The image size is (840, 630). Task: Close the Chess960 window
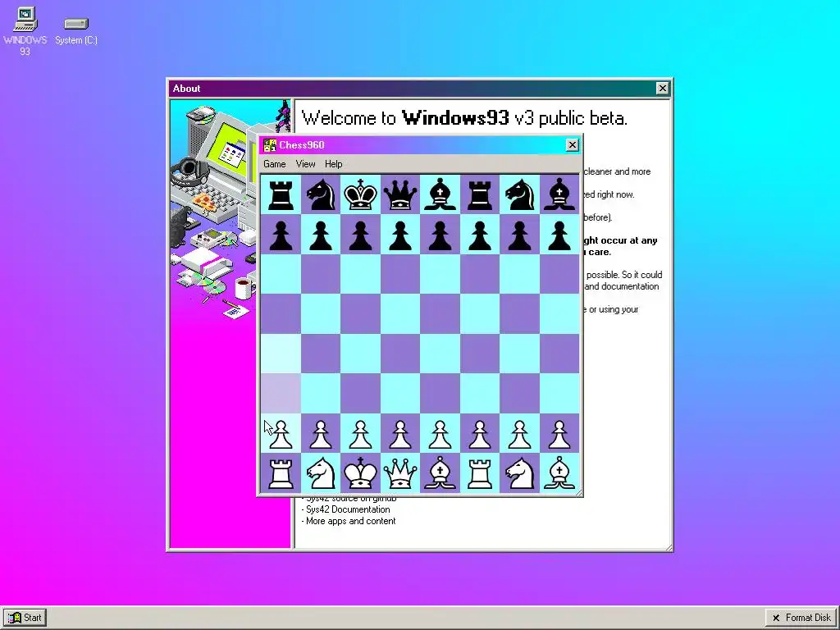[572, 144]
